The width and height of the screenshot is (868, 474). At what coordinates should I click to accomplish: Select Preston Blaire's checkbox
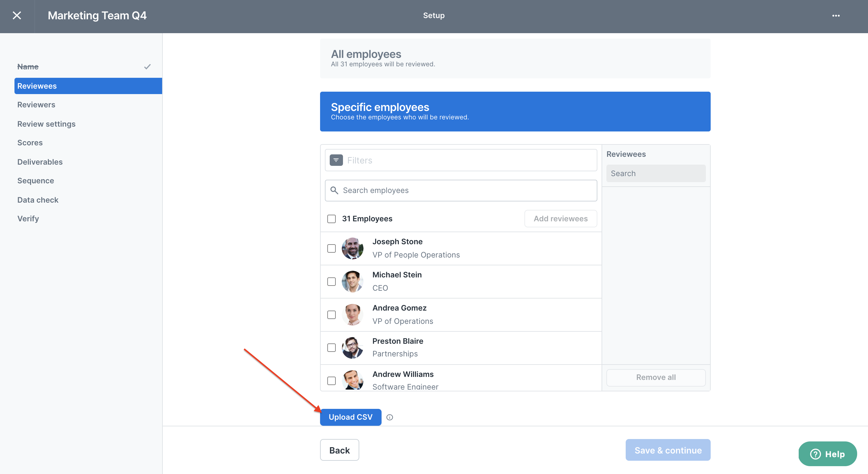tap(332, 348)
